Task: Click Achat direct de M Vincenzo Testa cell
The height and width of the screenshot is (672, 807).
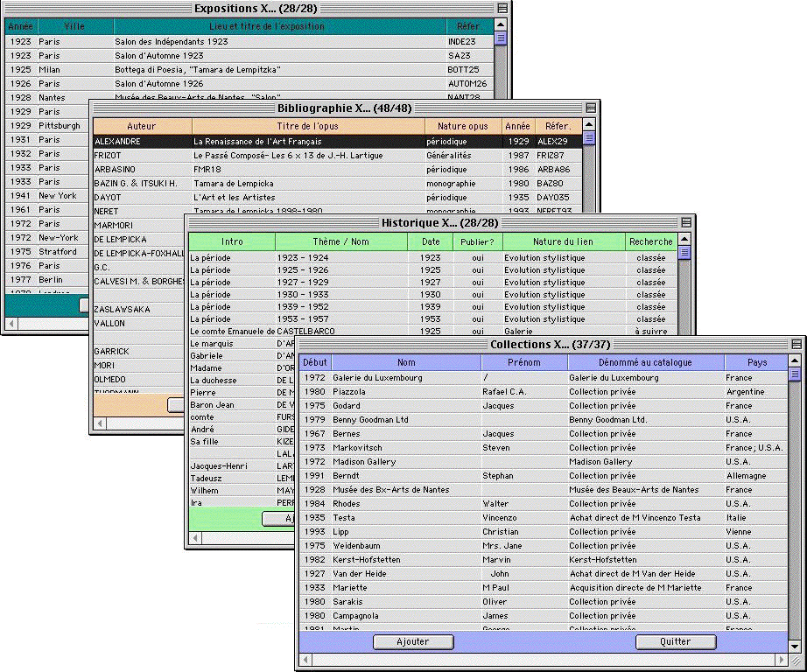Action: pyautogui.click(x=635, y=518)
